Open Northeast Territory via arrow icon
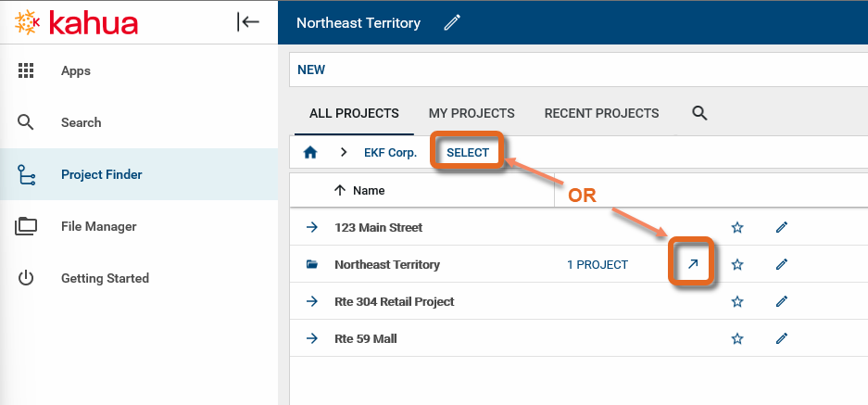Viewport: 868px width, 405px height. pos(692,264)
